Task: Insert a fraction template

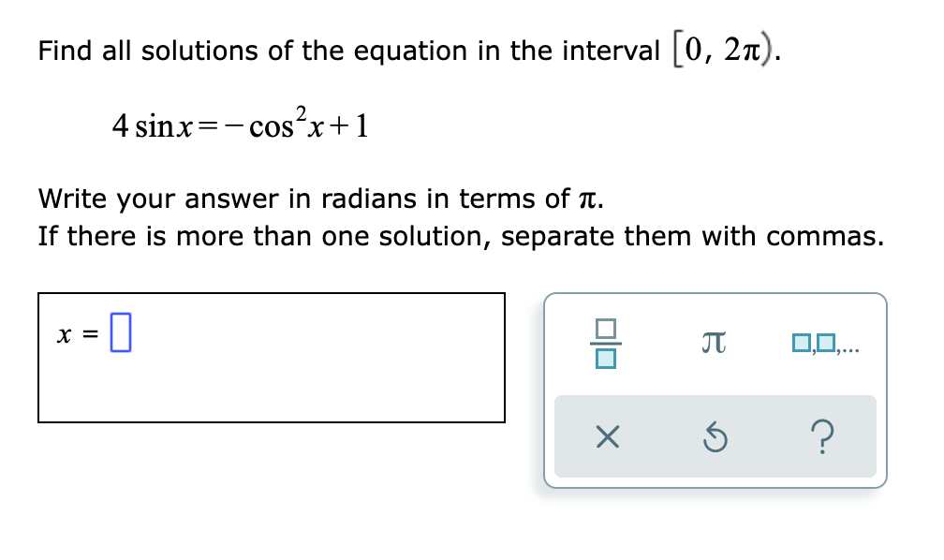Action: click(606, 344)
